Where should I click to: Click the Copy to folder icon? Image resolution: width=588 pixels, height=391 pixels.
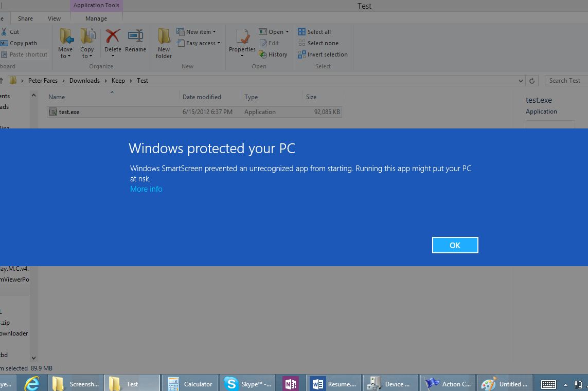pyautogui.click(x=88, y=36)
